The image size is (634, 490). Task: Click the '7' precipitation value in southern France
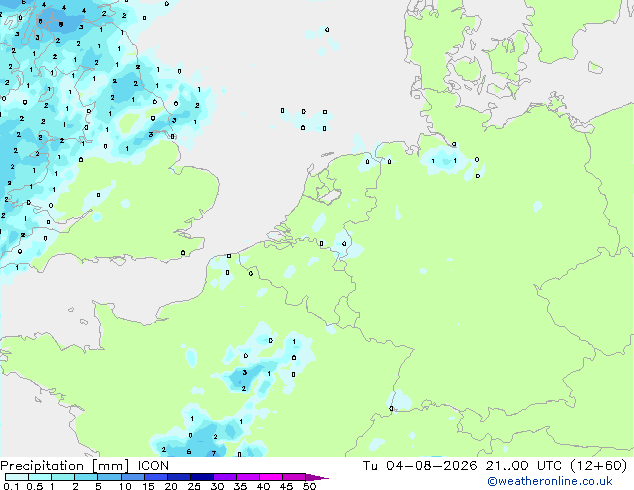pos(214,453)
